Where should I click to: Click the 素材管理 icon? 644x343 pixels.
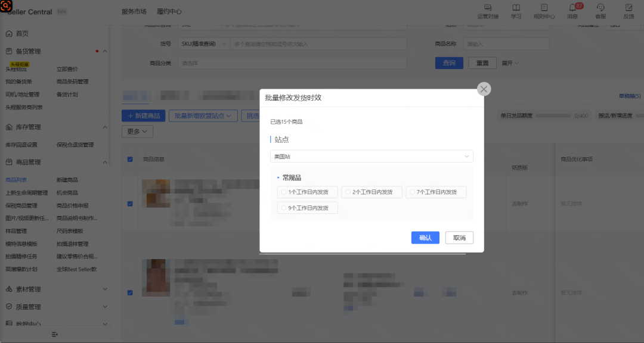click(x=9, y=289)
